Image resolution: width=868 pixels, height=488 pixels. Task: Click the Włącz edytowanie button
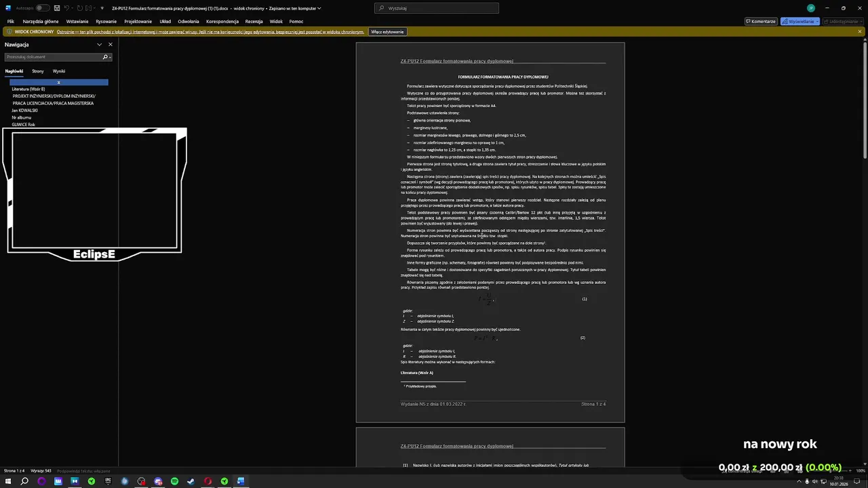point(387,32)
